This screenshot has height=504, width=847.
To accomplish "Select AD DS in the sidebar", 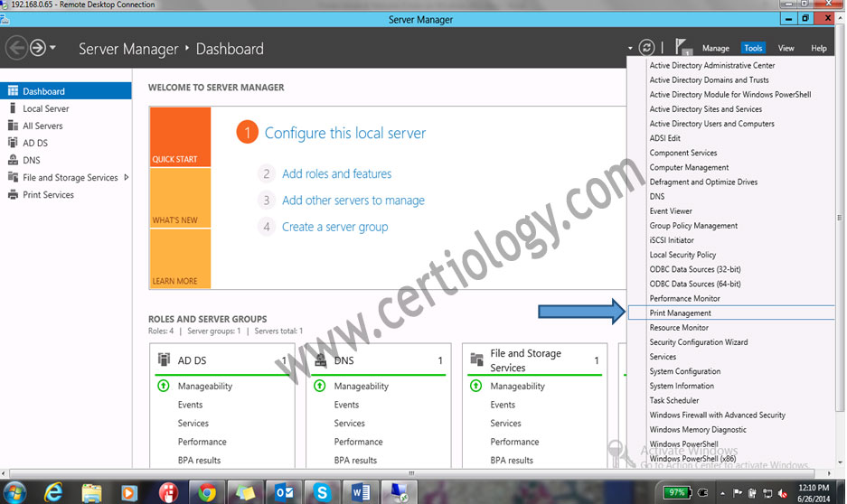I will point(65,143).
